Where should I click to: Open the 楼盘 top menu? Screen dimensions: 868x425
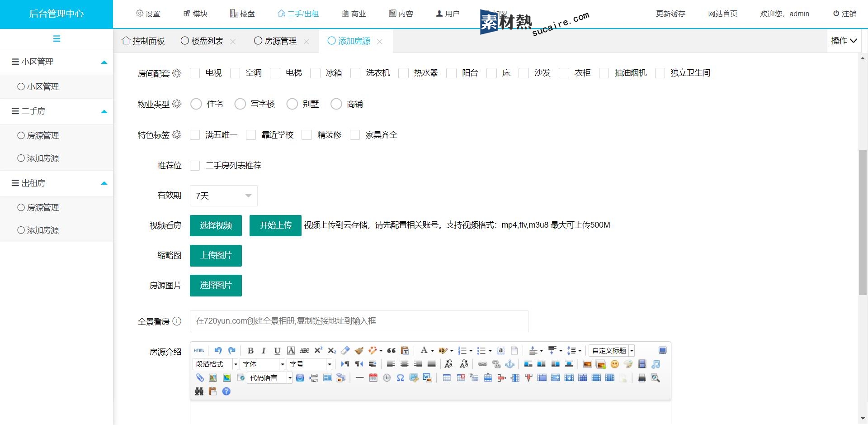click(x=242, y=14)
